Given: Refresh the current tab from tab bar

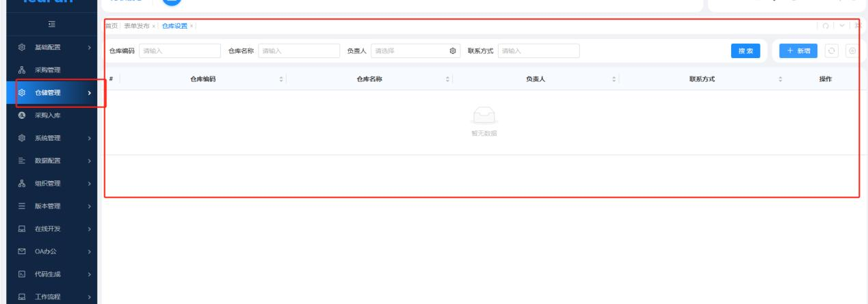Looking at the screenshot, I should click(x=826, y=26).
